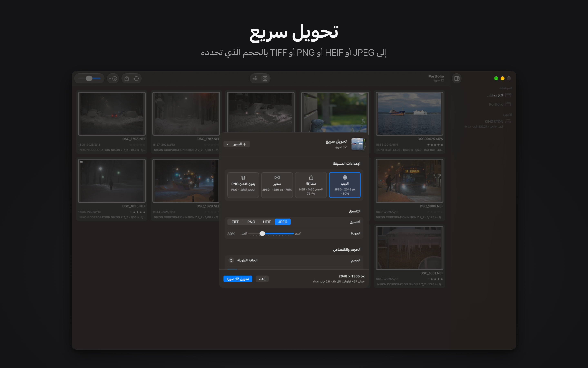
Task: Choose the TIFF format segment
Action: click(235, 222)
